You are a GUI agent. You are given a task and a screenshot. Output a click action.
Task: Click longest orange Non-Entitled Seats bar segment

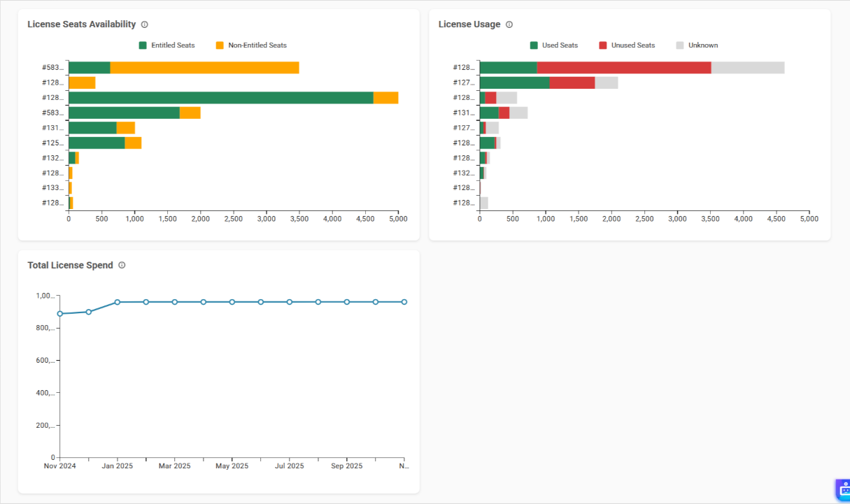point(204,68)
